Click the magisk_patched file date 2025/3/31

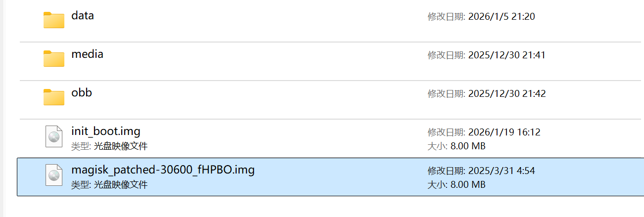501,171
